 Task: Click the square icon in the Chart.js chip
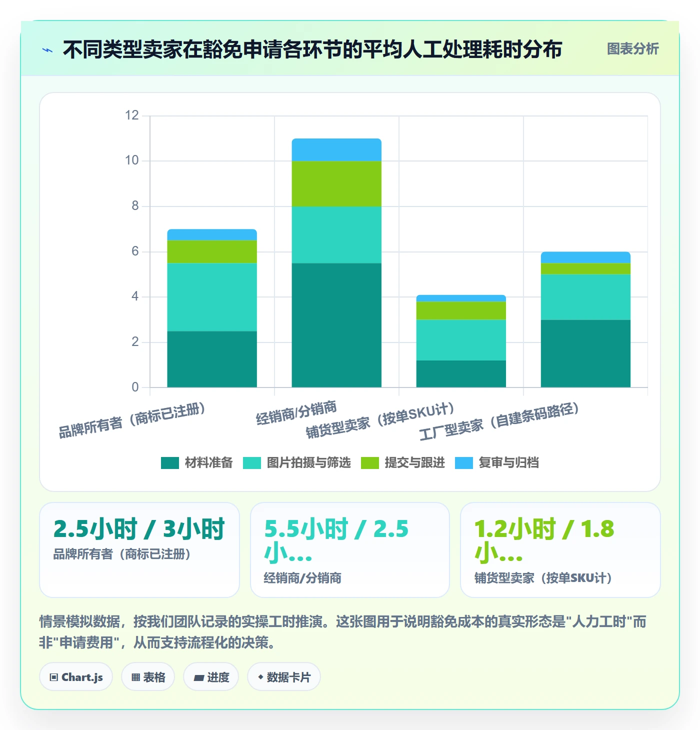pyautogui.click(x=54, y=677)
